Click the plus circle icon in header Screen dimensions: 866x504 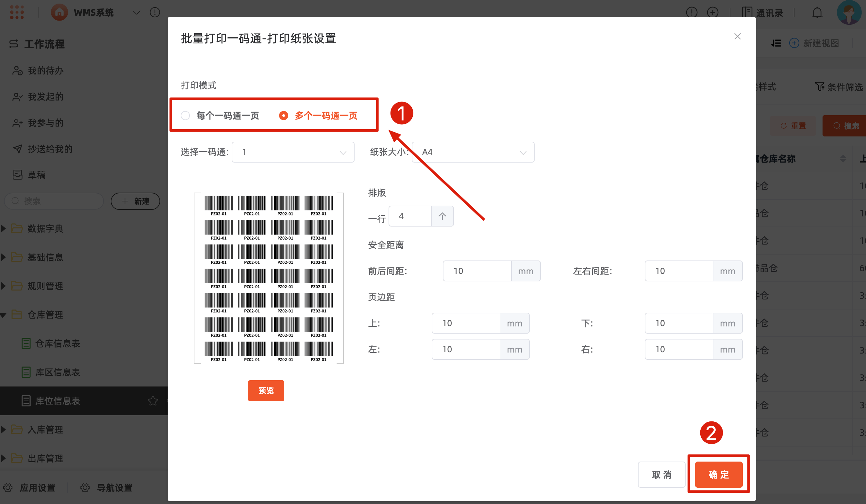[713, 12]
